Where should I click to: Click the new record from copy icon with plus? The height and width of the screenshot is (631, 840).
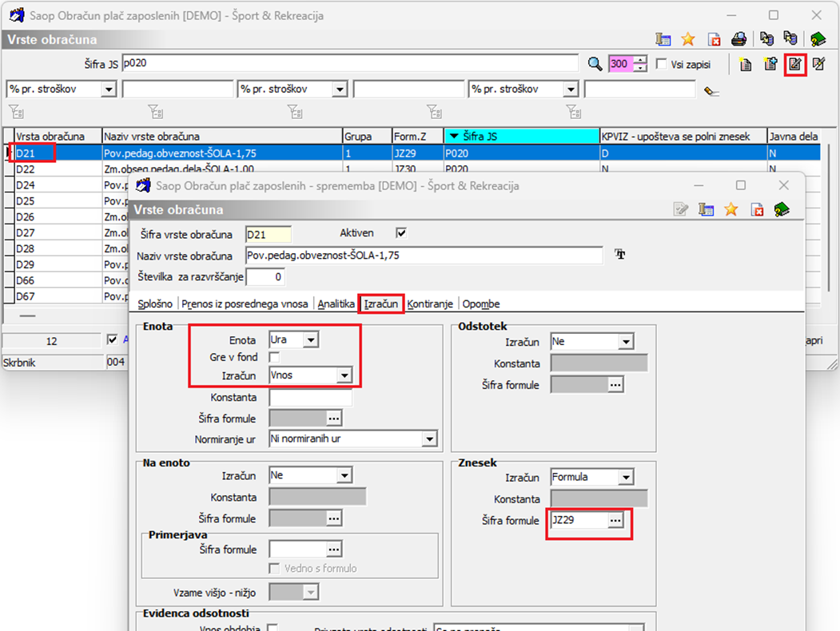(x=770, y=65)
